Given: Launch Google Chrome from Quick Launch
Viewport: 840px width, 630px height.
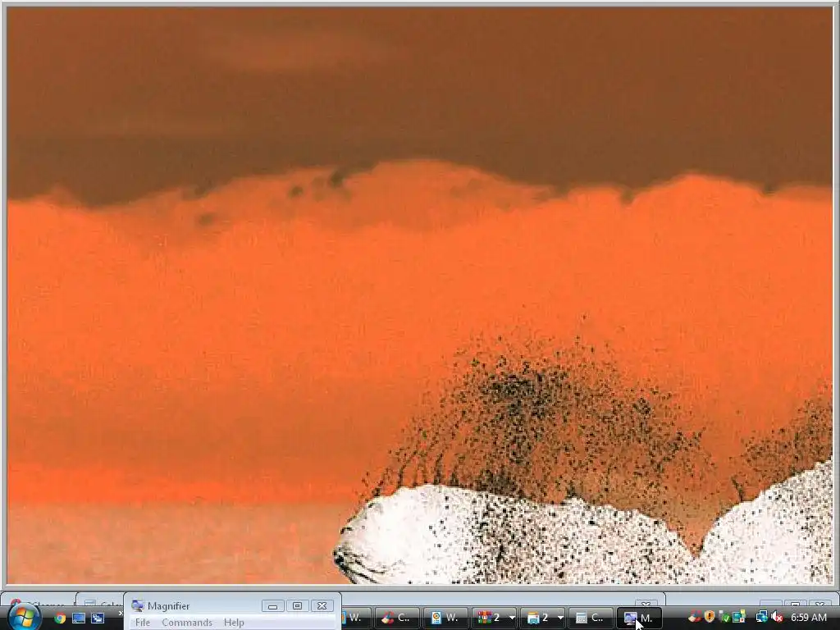Looking at the screenshot, I should [x=60, y=618].
